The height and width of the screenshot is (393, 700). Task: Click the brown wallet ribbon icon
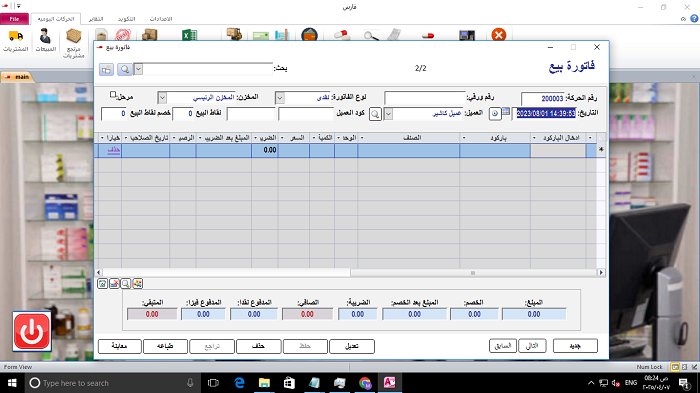coord(309,34)
